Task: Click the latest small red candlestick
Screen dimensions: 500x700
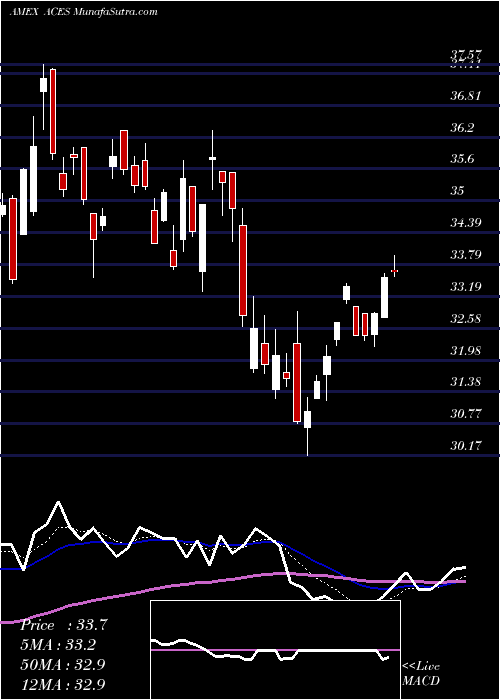Action: click(394, 271)
